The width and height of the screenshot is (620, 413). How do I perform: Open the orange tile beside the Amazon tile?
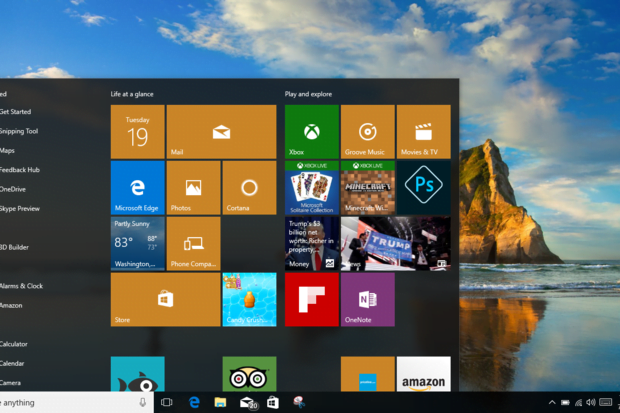(368, 374)
